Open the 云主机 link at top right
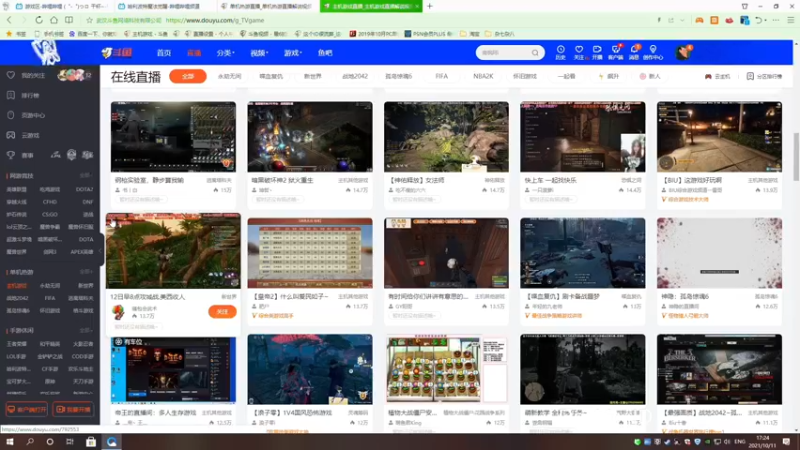The image size is (800, 450). (717, 76)
